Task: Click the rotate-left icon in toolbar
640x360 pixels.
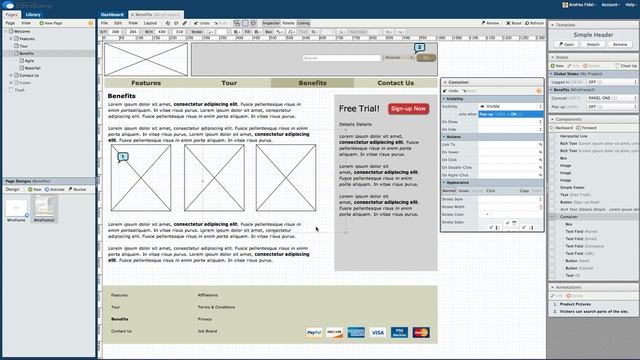Action: coord(168,23)
